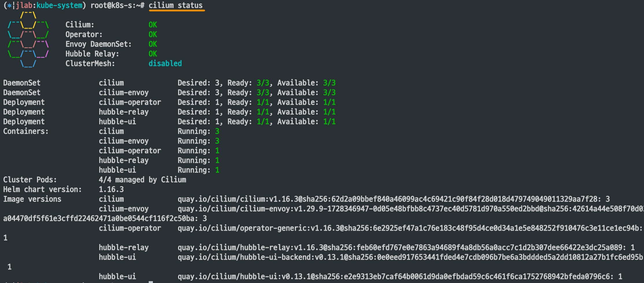Click Ready 1/1 in hubble-relay Deployment row

(x=263, y=112)
